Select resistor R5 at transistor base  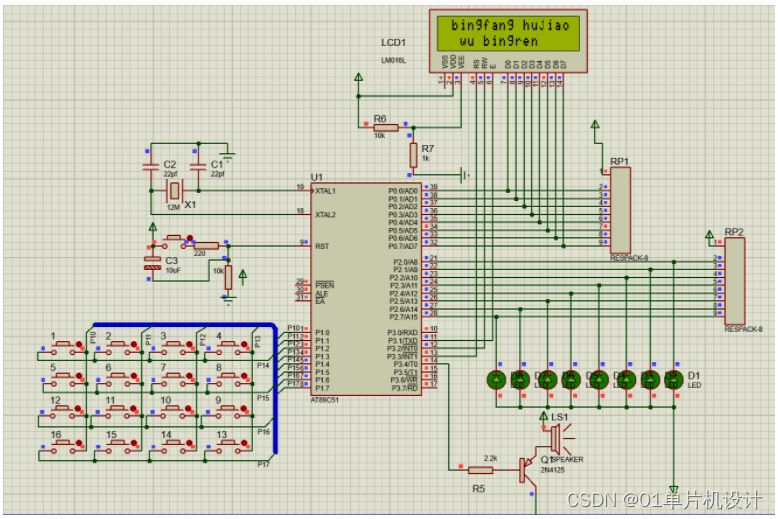pyautogui.click(x=480, y=470)
